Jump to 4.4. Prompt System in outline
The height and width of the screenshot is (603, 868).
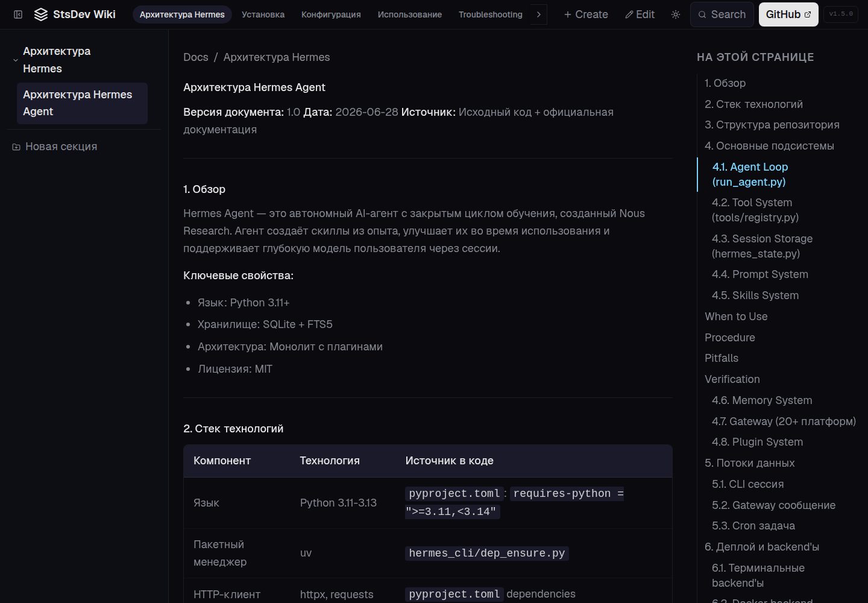[x=760, y=274]
